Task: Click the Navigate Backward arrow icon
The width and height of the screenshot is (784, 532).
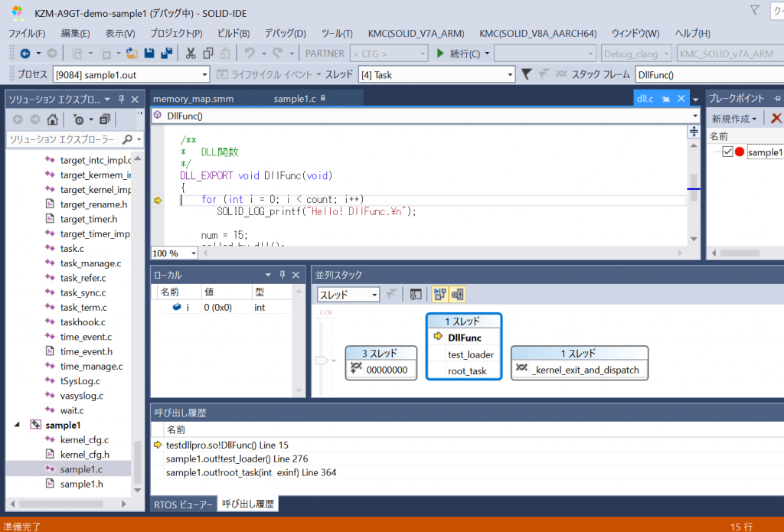Action: coord(24,53)
